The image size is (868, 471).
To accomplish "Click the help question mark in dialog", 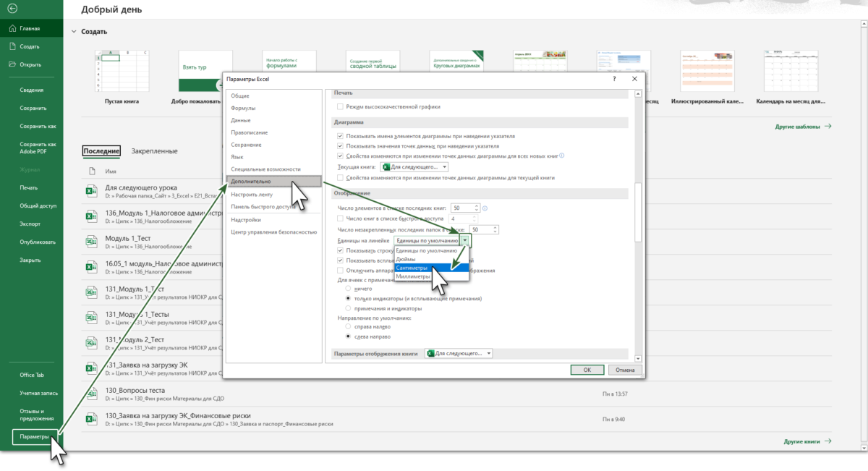I will point(614,78).
